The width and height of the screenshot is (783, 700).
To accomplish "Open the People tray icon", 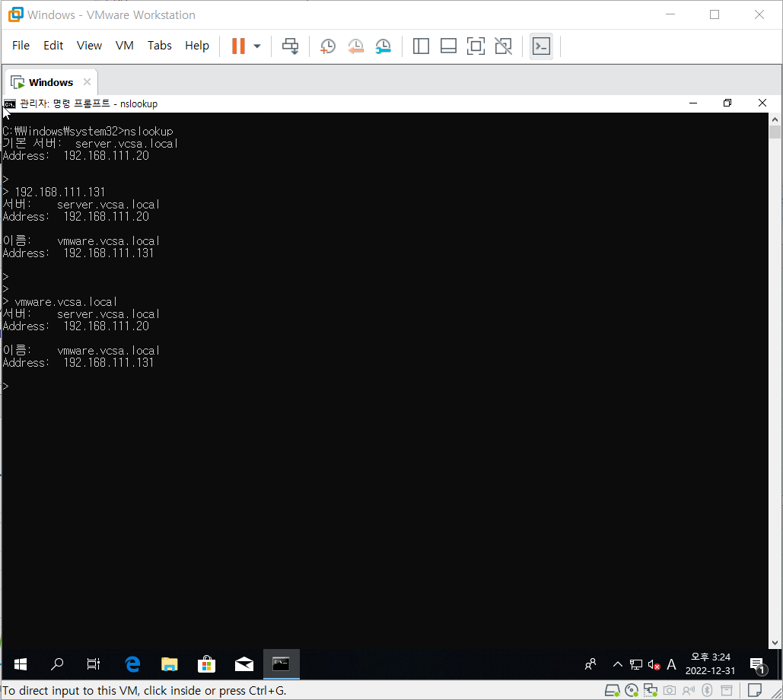I will pyautogui.click(x=590, y=664).
